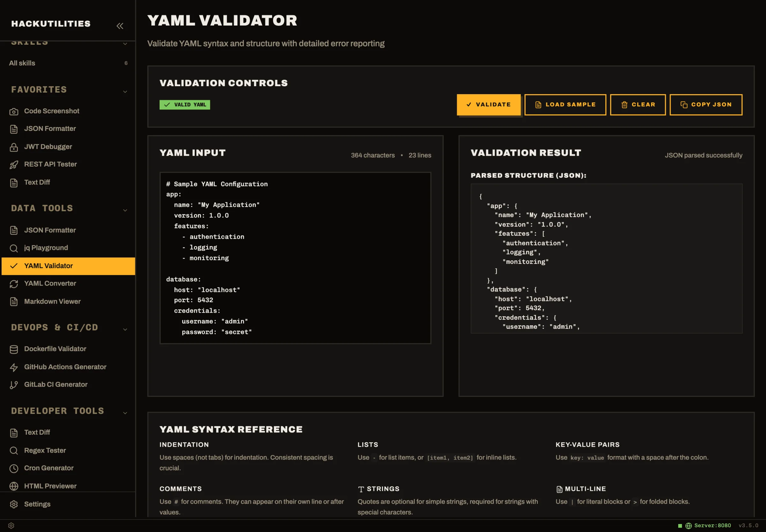This screenshot has height=532, width=766.
Task: Click the Favorites JSON Formatter document icon
Action: (14, 129)
